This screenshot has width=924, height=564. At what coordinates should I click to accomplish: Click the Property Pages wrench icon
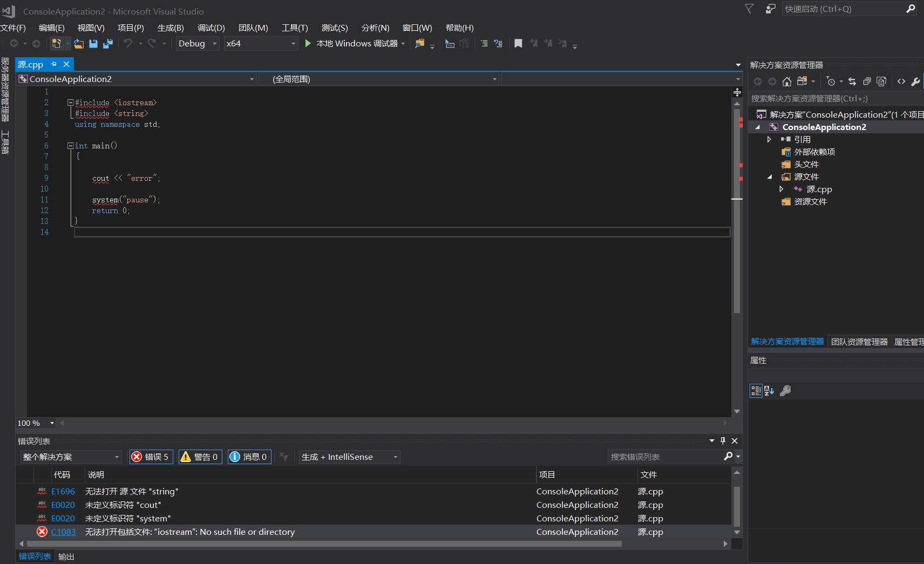click(x=785, y=391)
